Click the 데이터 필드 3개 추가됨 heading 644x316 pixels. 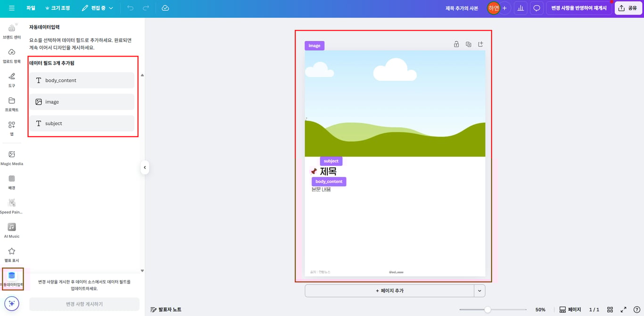tap(52, 63)
